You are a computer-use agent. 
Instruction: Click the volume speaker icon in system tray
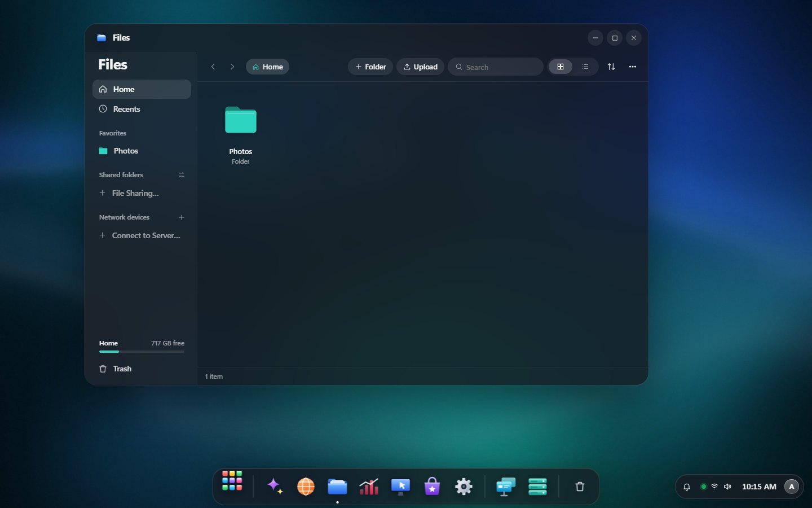tap(728, 487)
